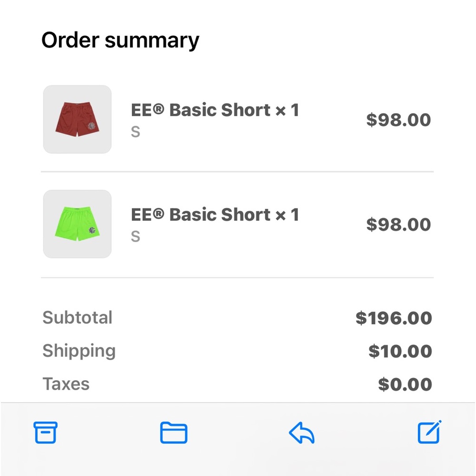476x476 pixels.
Task: Tap the Order summary heading
Action: coord(120,40)
